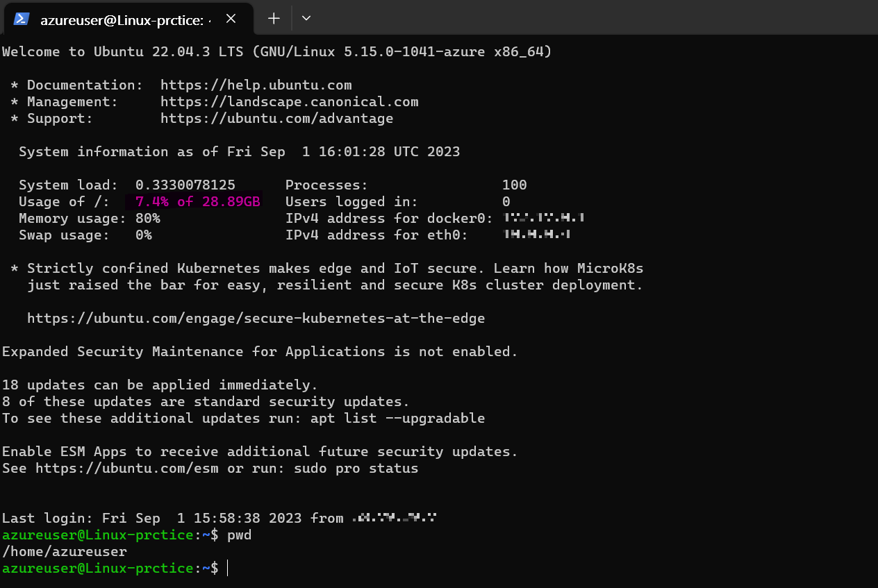
Task: Click the 'System information as of' line
Action: (240, 152)
